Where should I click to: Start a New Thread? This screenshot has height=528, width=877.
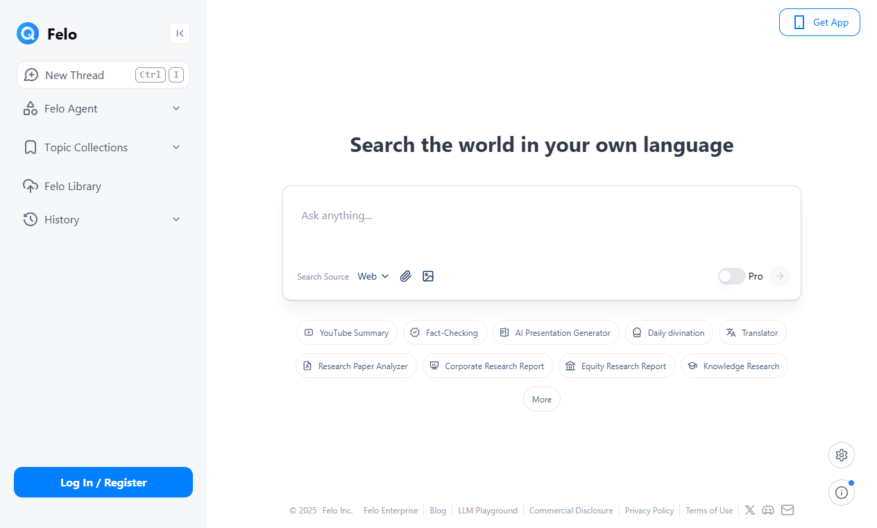103,75
